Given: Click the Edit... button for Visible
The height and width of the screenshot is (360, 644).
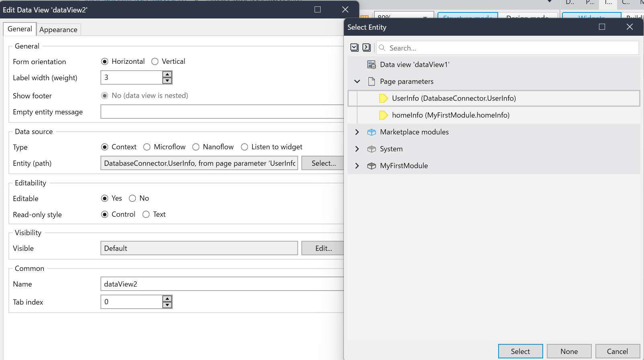Looking at the screenshot, I should (323, 248).
